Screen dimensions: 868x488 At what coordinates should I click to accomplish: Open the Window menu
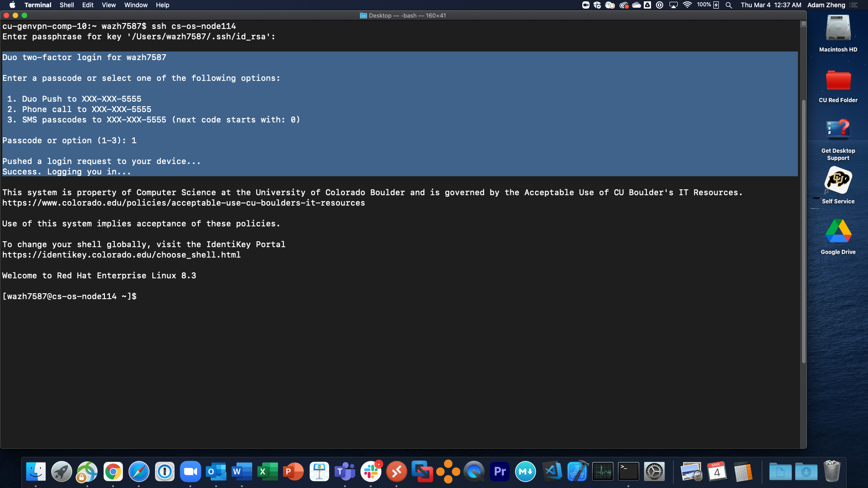(x=136, y=5)
